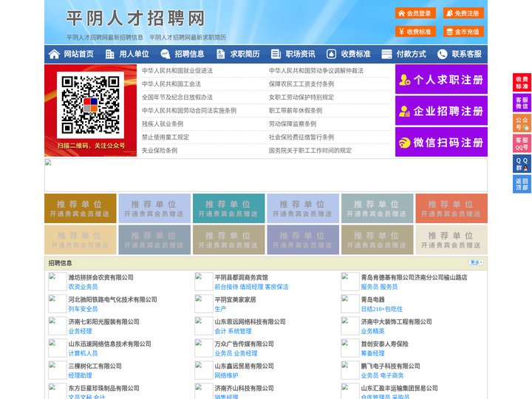The height and width of the screenshot is (399, 532).
Task: Click logo image beside 青岛电器
Action: (x=349, y=304)
